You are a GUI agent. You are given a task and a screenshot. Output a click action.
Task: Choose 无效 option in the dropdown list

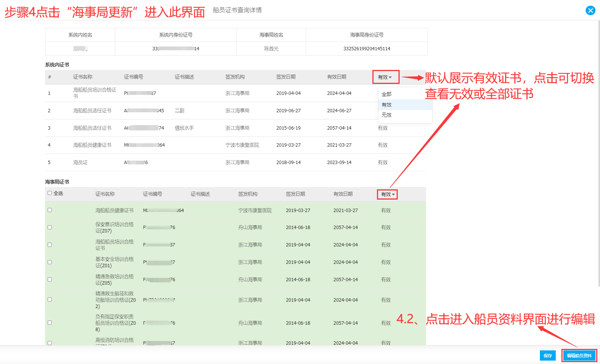(x=405, y=115)
